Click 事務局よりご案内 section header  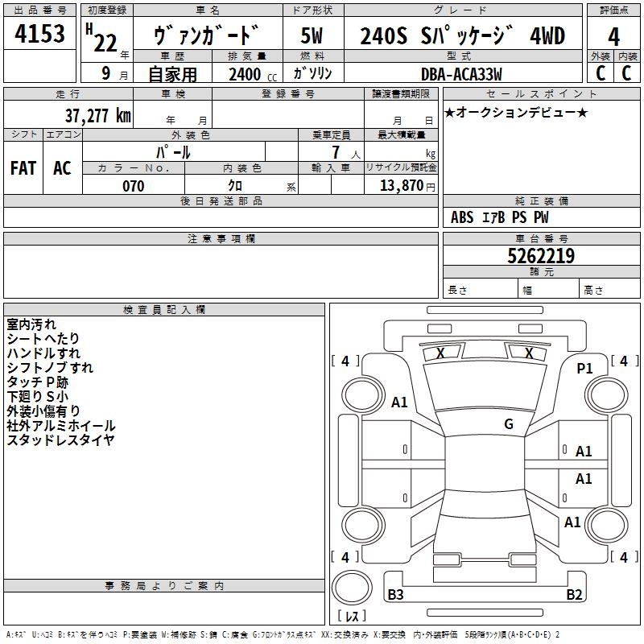(x=164, y=586)
